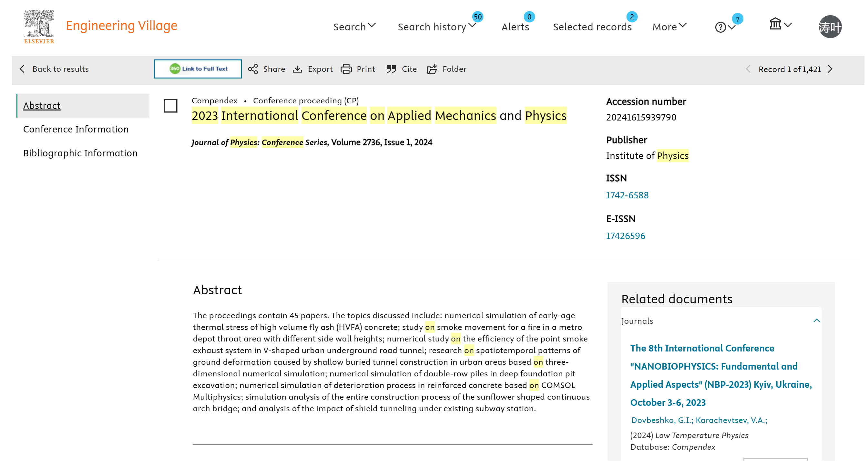
Task: Open the help question mark menu
Action: tap(725, 27)
